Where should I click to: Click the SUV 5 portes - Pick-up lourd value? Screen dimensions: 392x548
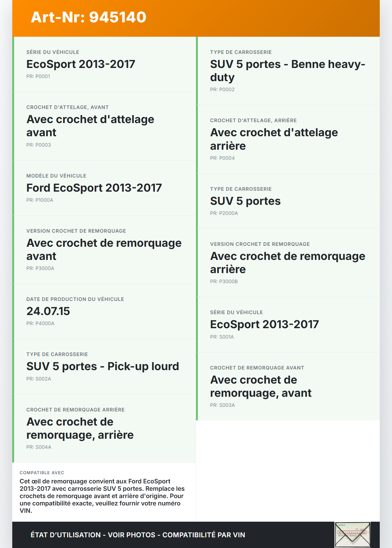click(103, 366)
